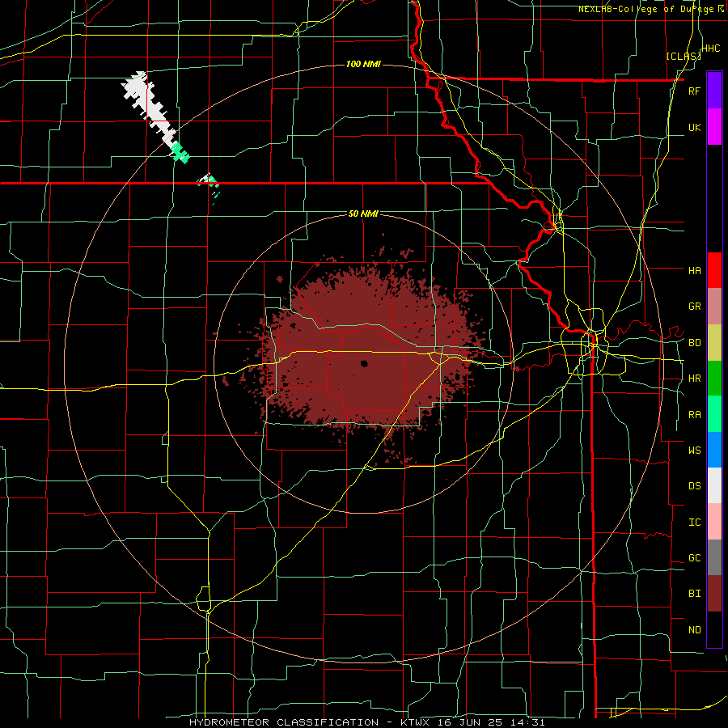Screen dimensions: 728x728
Task: Click the GC legend label
Action: point(694,558)
